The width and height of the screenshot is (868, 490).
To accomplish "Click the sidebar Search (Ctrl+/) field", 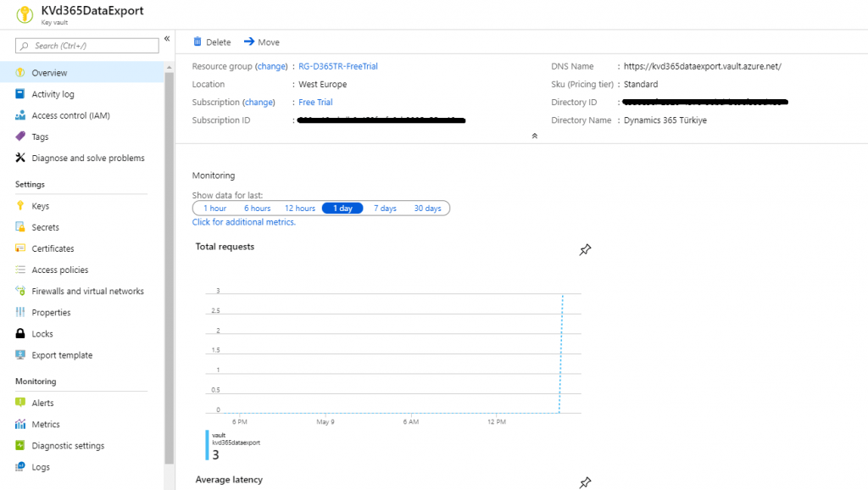I will point(87,46).
